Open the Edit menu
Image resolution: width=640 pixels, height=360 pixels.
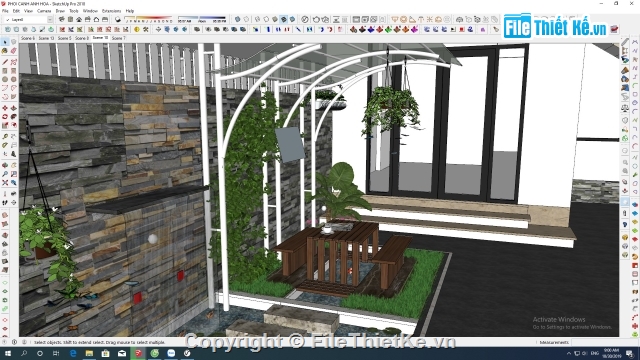click(16, 11)
